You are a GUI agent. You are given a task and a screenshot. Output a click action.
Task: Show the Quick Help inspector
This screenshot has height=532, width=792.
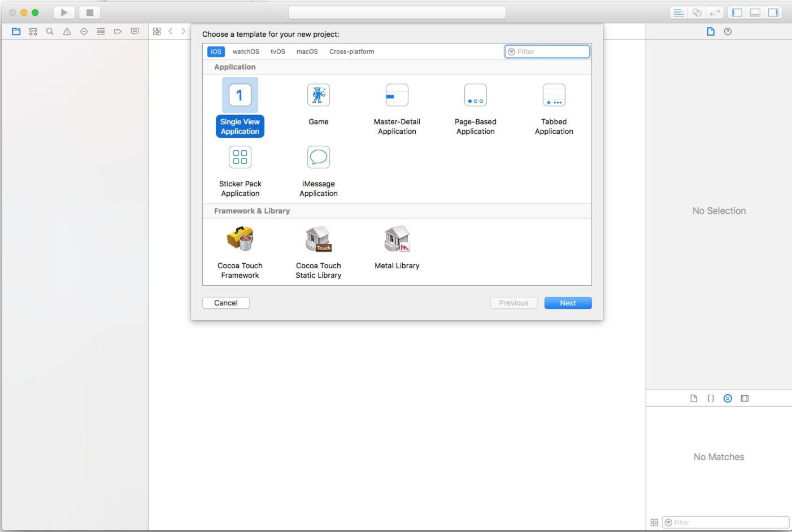[x=728, y=32]
